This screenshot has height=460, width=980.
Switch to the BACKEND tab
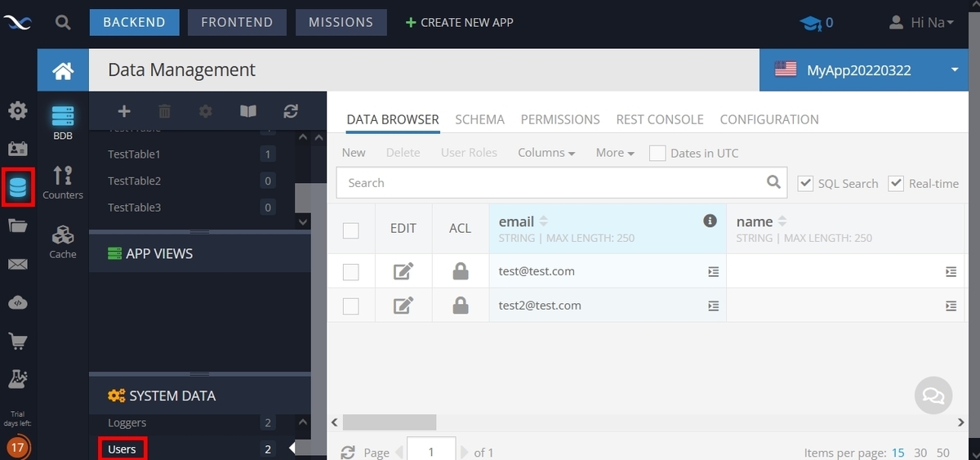click(x=134, y=22)
